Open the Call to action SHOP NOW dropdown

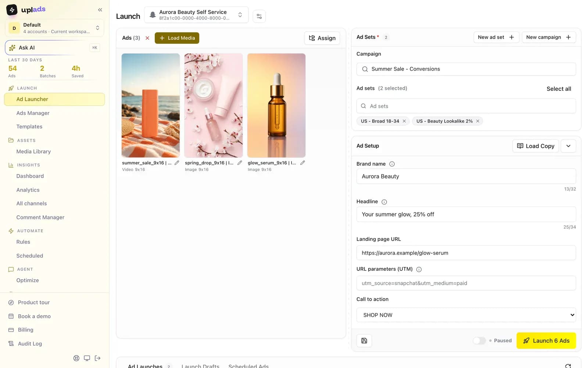click(466, 315)
